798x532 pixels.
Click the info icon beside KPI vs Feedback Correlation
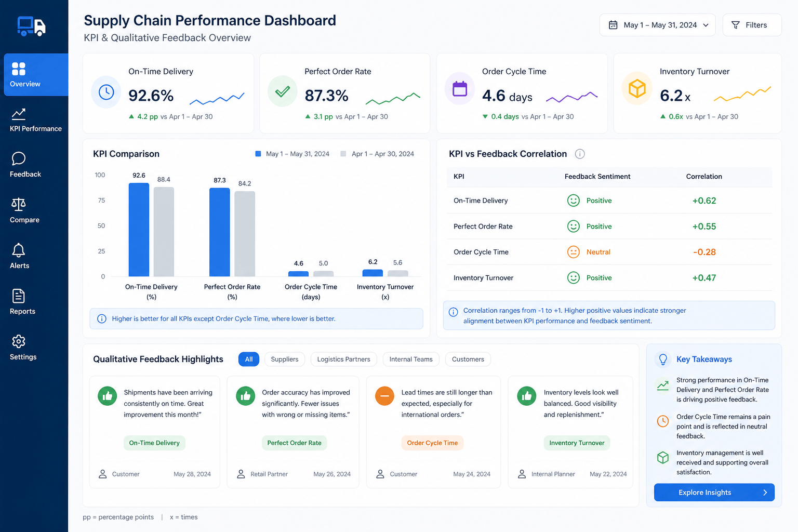coord(580,154)
